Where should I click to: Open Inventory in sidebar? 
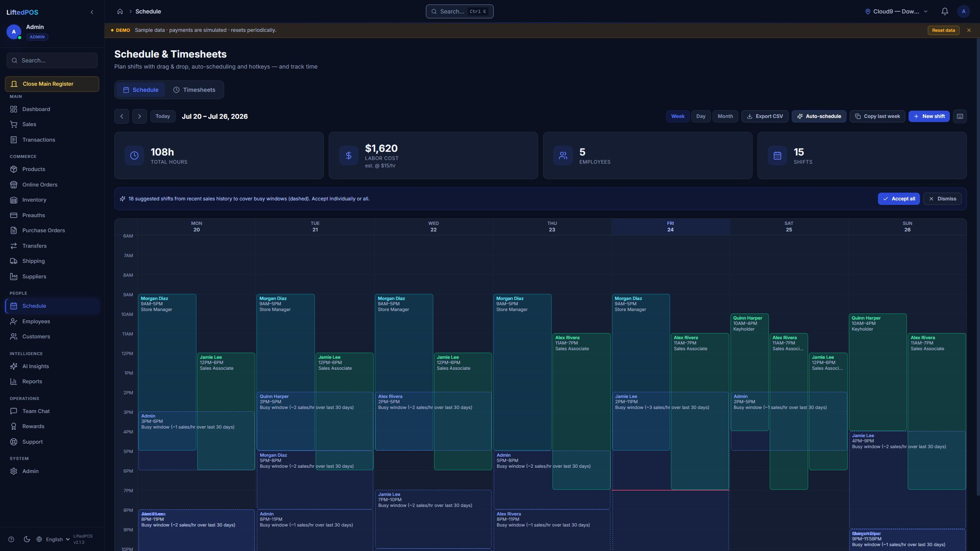pos(52,200)
